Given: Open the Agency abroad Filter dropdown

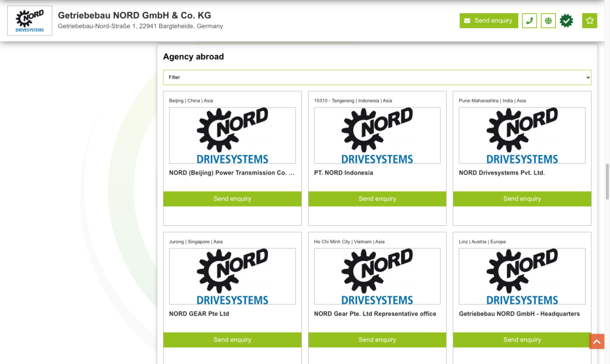Looking at the screenshot, I should (x=377, y=77).
